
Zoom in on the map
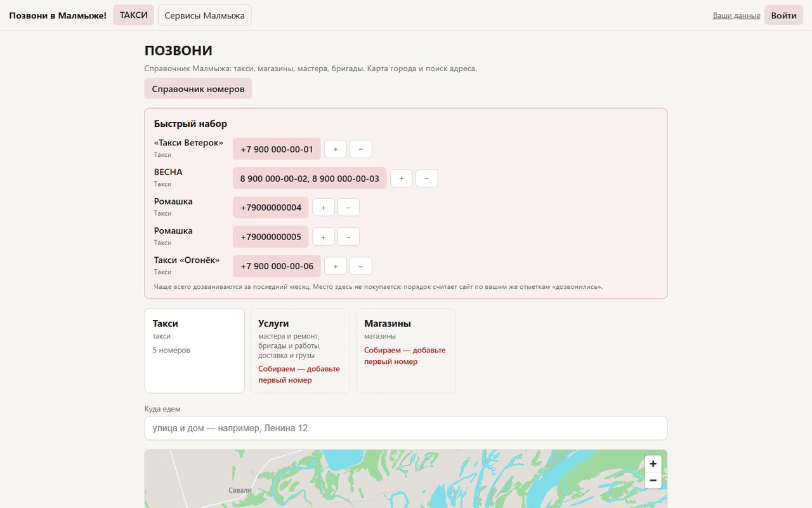(653, 464)
